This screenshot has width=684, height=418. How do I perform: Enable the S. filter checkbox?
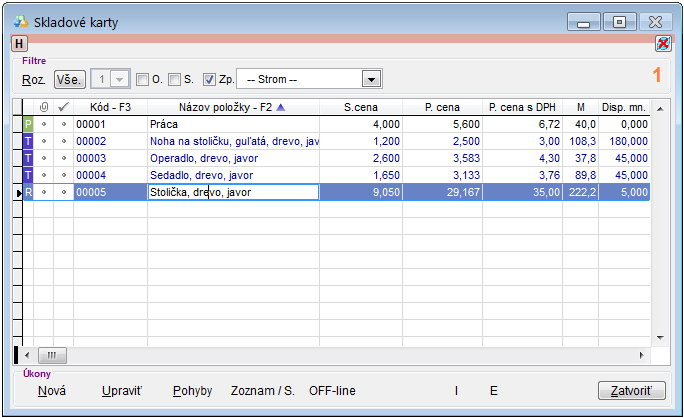tap(174, 80)
